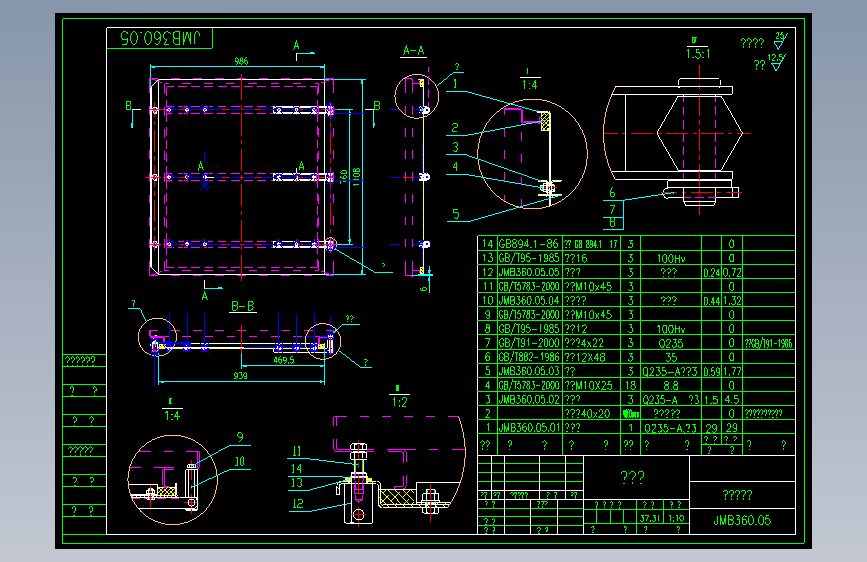Click part balloon number 12
Screen dimensions: 867x562
[x=298, y=503]
